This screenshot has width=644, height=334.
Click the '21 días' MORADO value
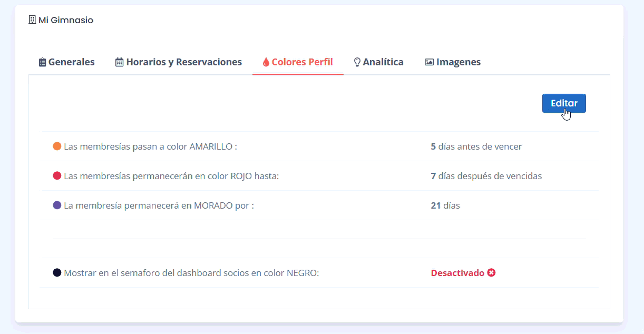tap(445, 205)
